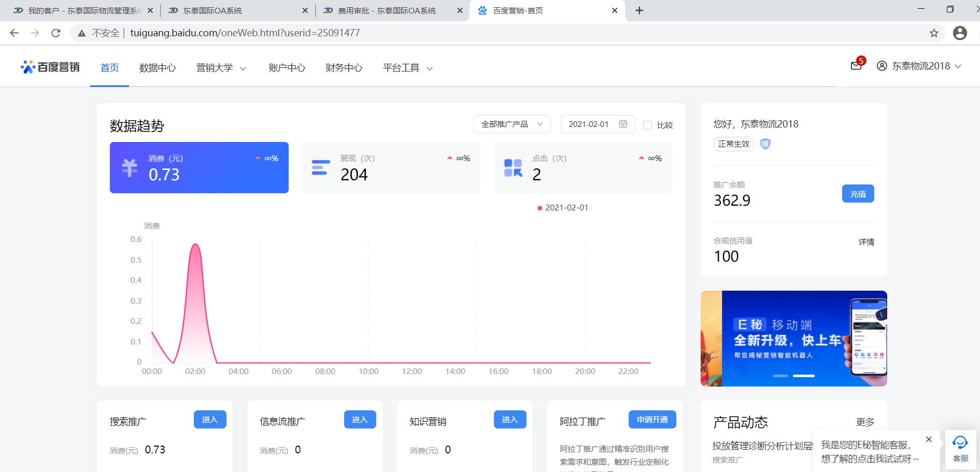Click 申请开通 for 阿拉丁推广
This screenshot has width=980, height=472.
(652, 420)
